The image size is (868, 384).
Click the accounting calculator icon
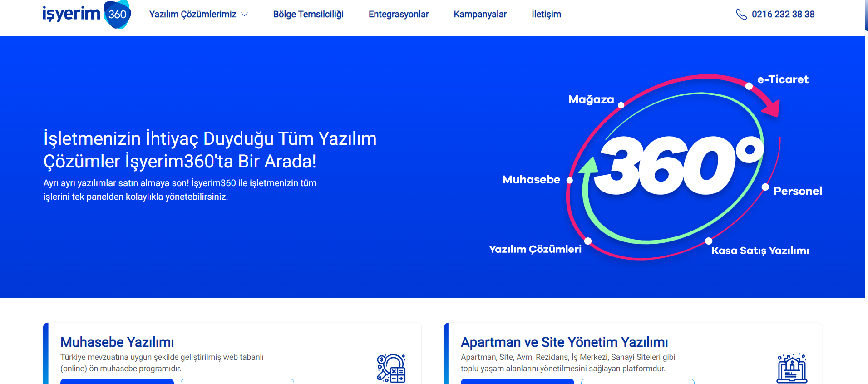[x=391, y=368]
